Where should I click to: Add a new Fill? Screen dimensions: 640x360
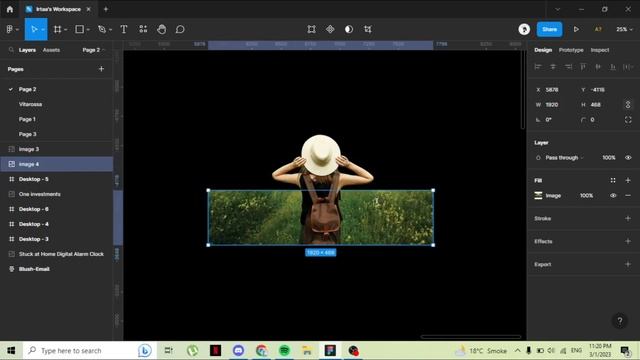point(628,180)
